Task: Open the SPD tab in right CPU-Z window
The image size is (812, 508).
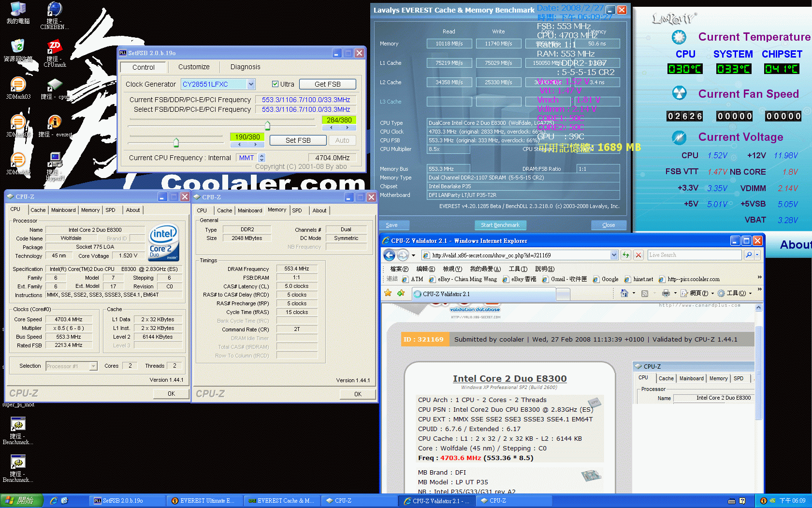Action: pos(297,210)
